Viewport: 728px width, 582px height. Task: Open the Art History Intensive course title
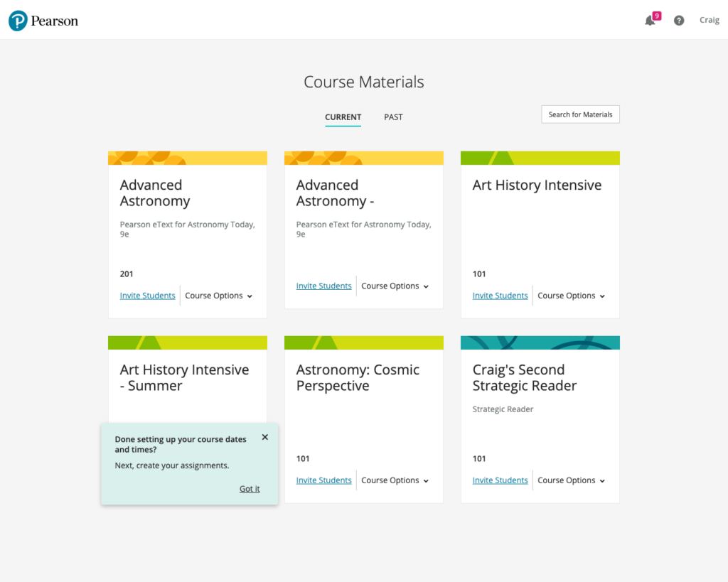pyautogui.click(x=537, y=185)
